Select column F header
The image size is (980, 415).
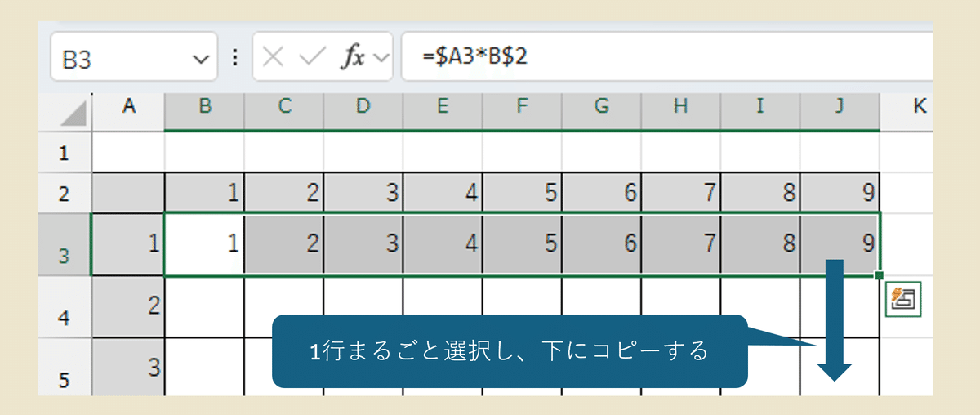pos(521,111)
